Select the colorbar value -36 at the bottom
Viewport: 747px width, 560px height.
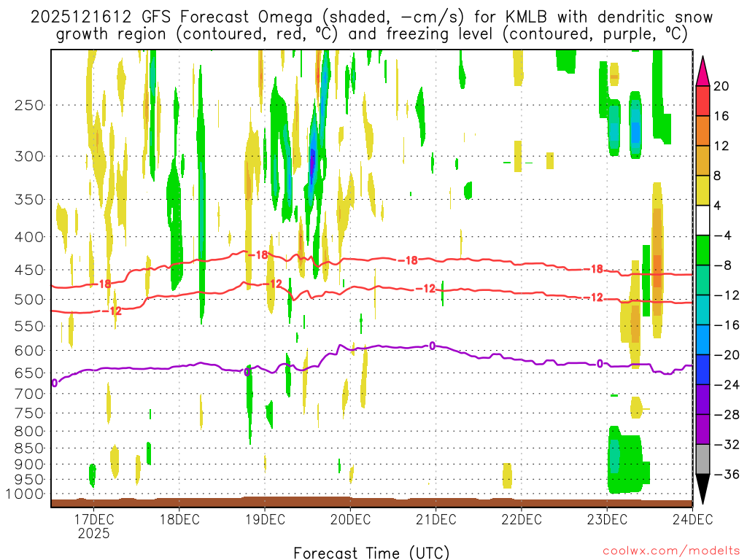click(x=726, y=474)
